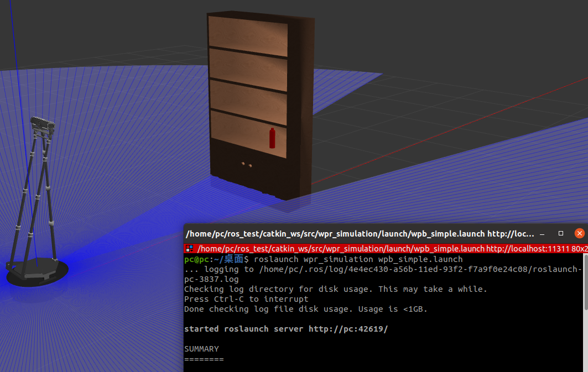Click the robot's head camera sensor

coord(43,125)
